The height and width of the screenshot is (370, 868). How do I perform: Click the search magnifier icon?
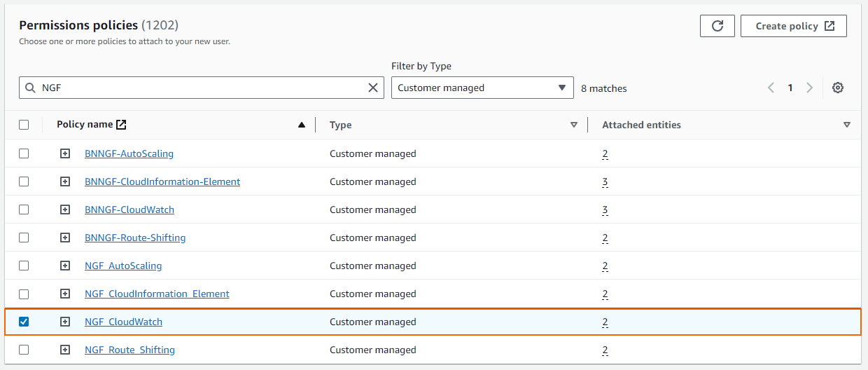30,88
